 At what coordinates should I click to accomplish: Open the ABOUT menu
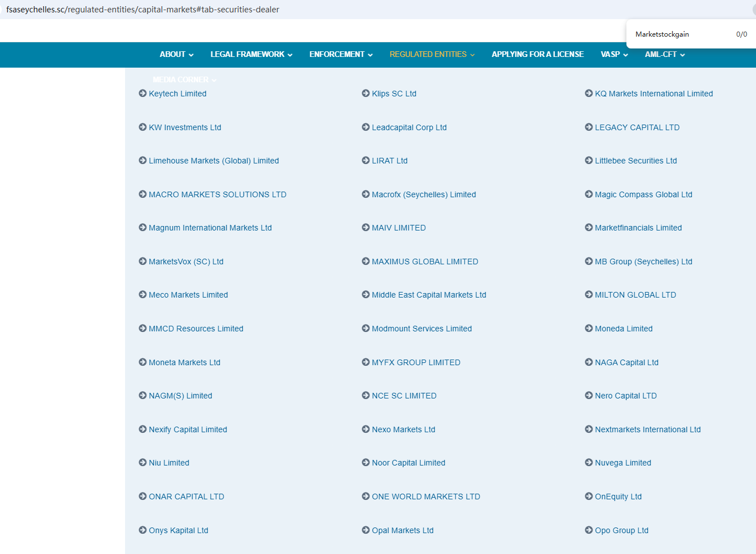point(172,55)
